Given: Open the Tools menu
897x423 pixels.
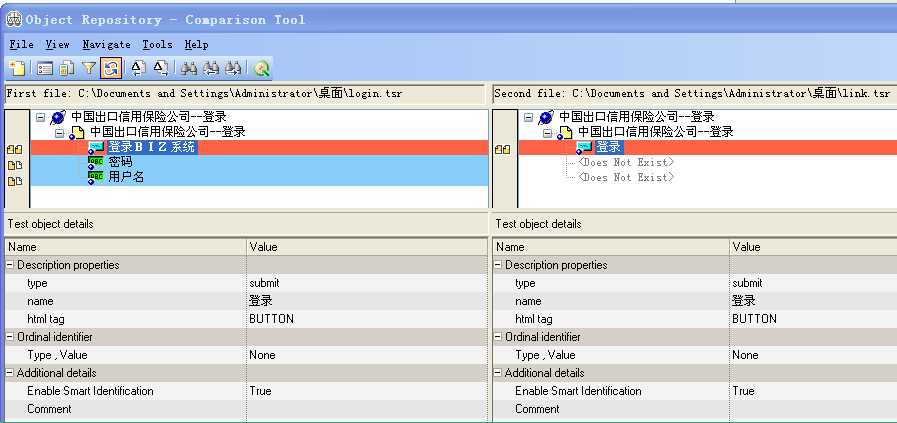Looking at the screenshot, I should point(157,44).
